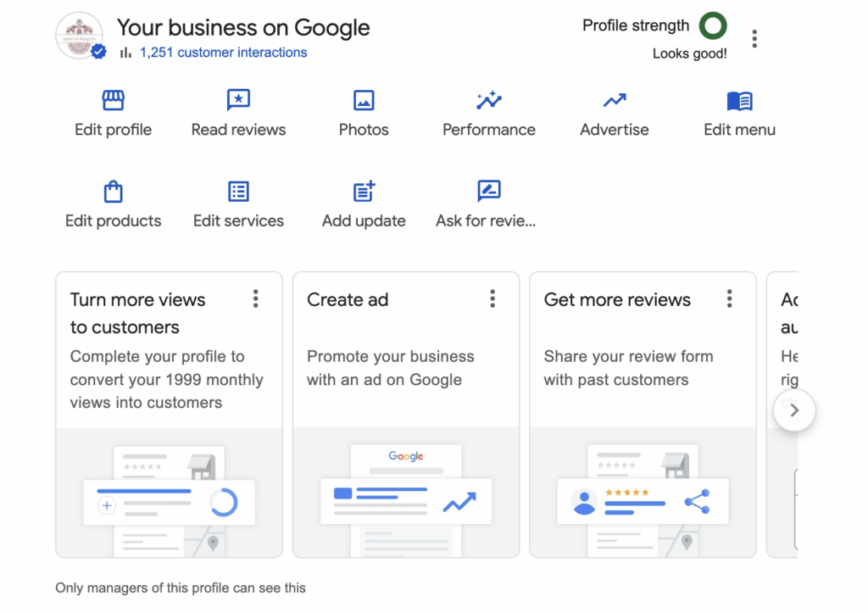Click the Edit products shopping bag icon

(x=113, y=192)
